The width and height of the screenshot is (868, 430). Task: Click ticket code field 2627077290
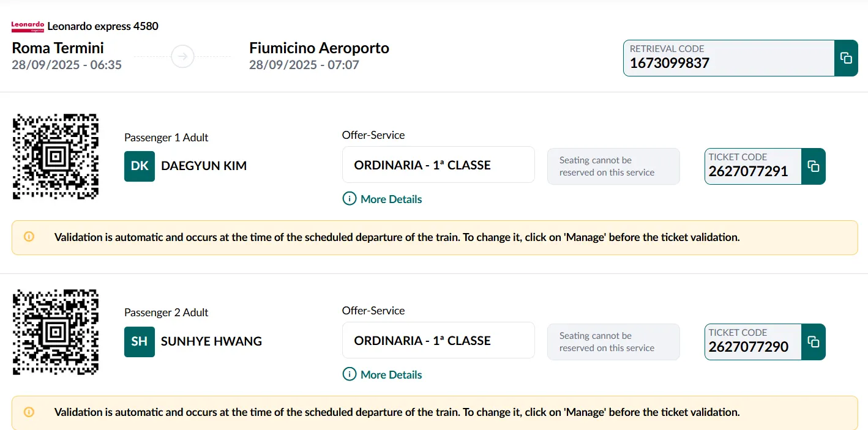[x=753, y=342]
